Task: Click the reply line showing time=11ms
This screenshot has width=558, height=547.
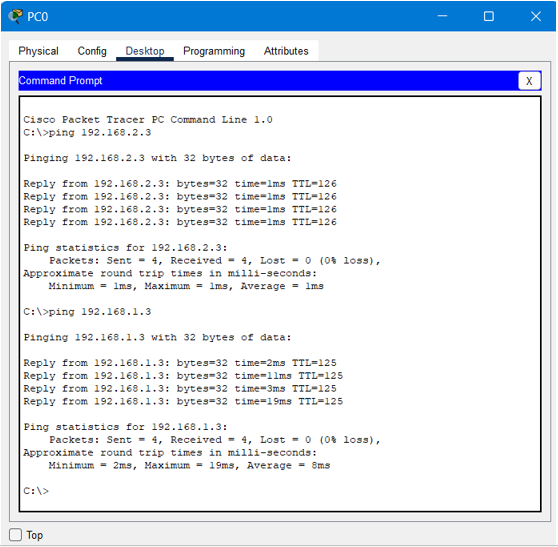Action: 183,376
